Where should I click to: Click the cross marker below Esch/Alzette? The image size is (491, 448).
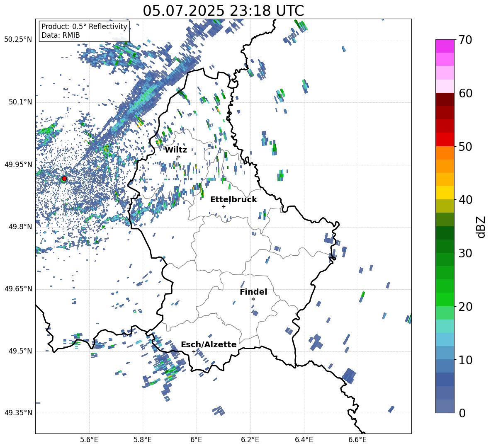point(194,351)
